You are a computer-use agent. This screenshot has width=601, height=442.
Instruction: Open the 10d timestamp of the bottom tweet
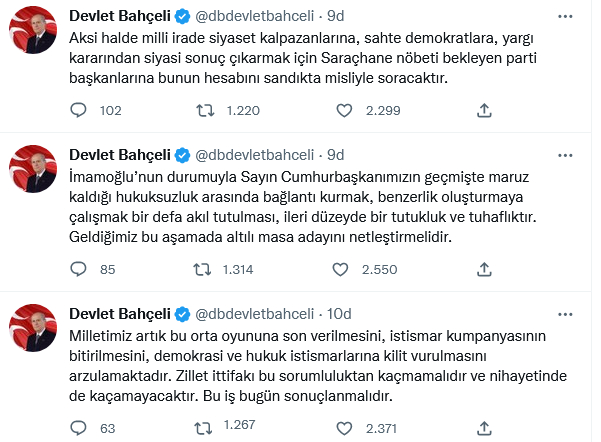pos(339,311)
